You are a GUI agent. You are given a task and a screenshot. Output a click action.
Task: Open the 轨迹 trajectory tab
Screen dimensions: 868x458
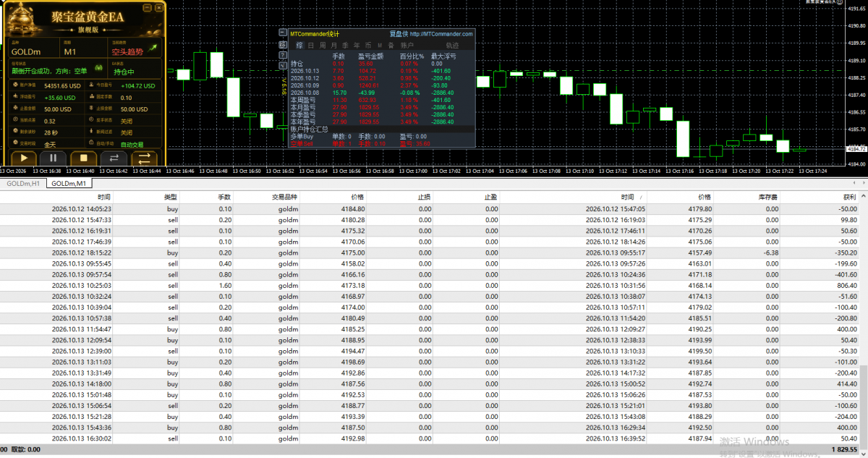tap(452, 45)
